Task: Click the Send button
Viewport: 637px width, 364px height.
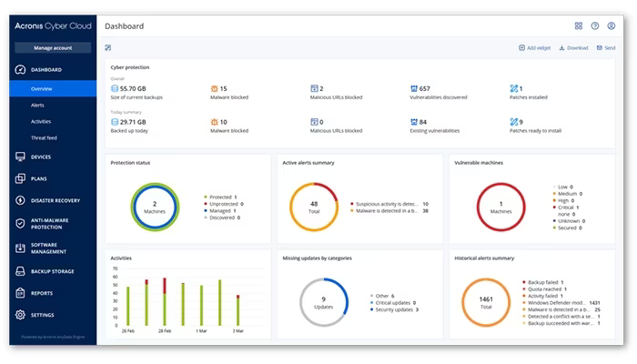Action: [x=606, y=48]
